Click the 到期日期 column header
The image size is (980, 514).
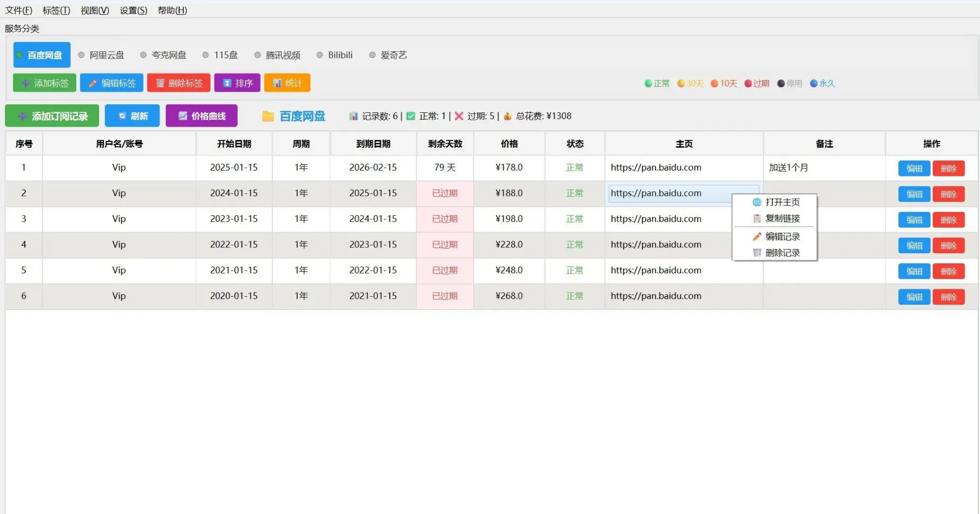373,144
